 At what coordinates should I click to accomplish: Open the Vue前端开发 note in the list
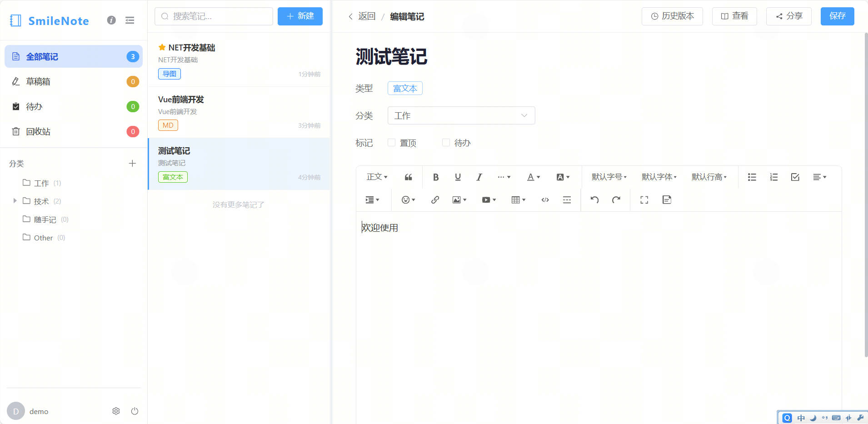click(x=239, y=112)
